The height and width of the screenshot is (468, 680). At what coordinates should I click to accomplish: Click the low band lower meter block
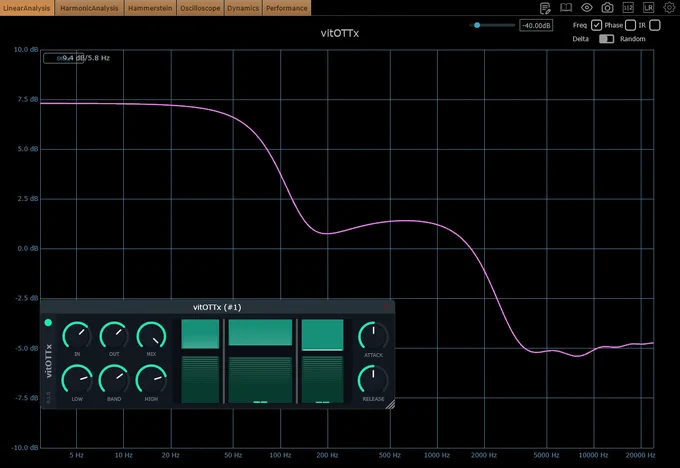coord(200,380)
